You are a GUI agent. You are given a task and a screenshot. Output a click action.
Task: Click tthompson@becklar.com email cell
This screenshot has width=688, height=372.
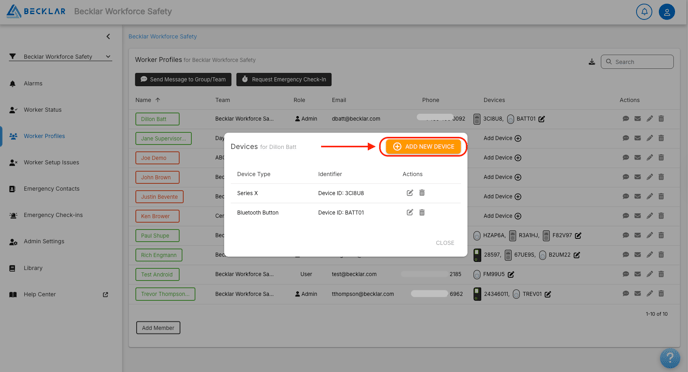tap(362, 294)
